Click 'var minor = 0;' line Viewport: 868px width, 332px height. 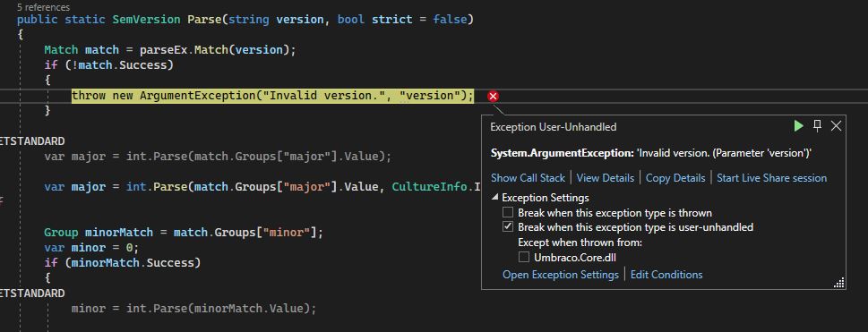click(x=92, y=247)
